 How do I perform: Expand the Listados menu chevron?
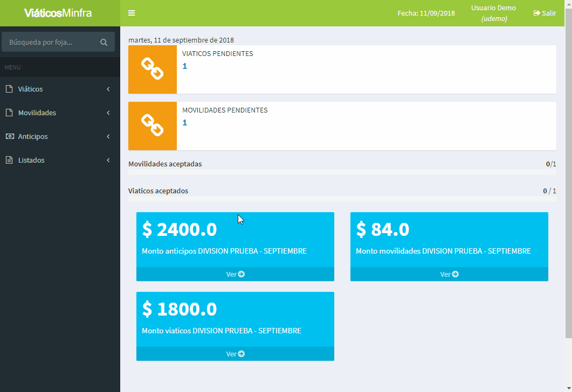point(108,160)
